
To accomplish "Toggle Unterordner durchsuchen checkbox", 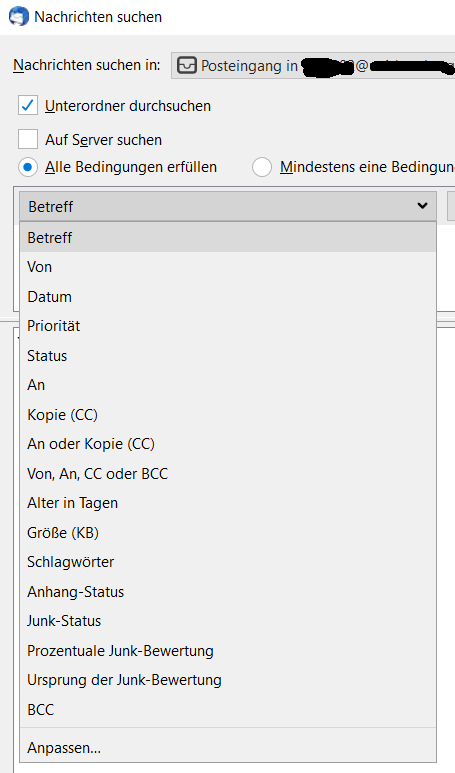I will 28,105.
